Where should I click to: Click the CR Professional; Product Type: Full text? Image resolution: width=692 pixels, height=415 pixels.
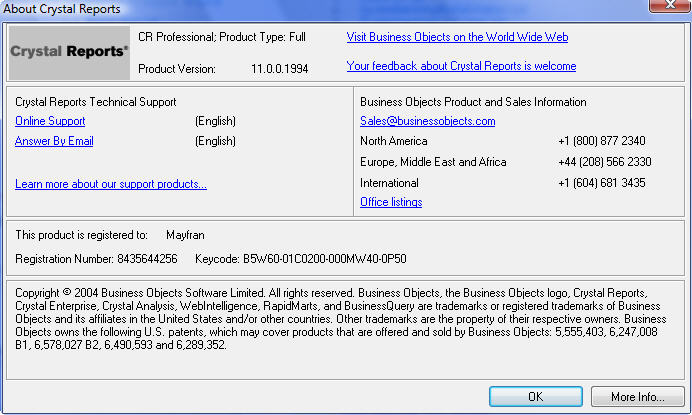click(222, 37)
